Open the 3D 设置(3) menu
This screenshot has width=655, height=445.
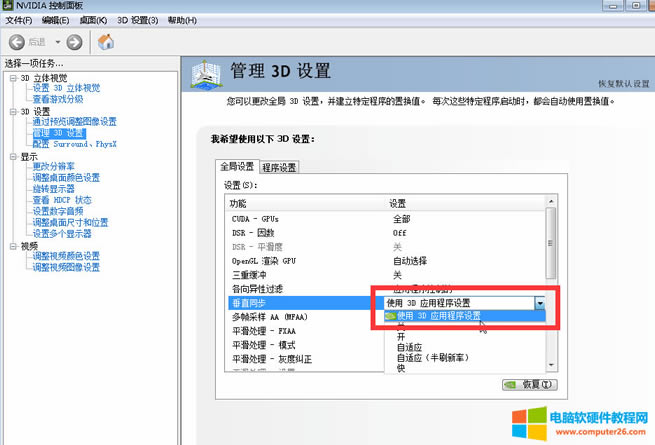pyautogui.click(x=136, y=20)
